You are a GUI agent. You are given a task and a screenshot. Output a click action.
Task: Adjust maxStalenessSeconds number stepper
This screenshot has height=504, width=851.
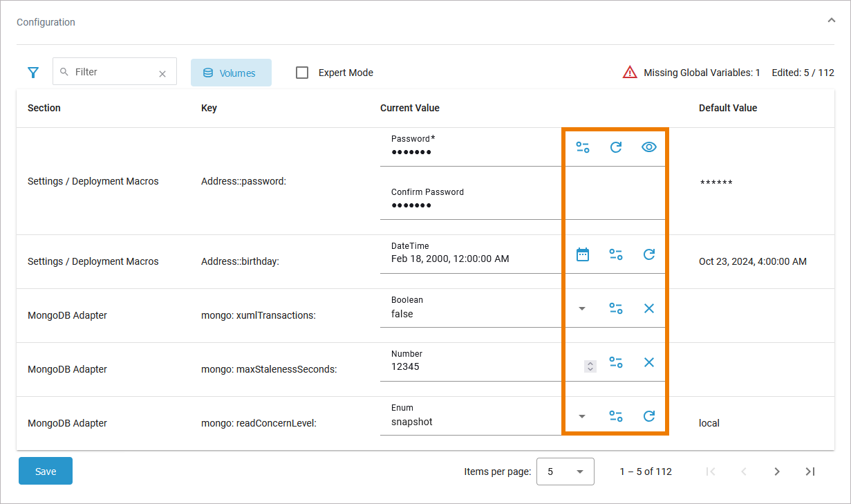click(x=590, y=366)
